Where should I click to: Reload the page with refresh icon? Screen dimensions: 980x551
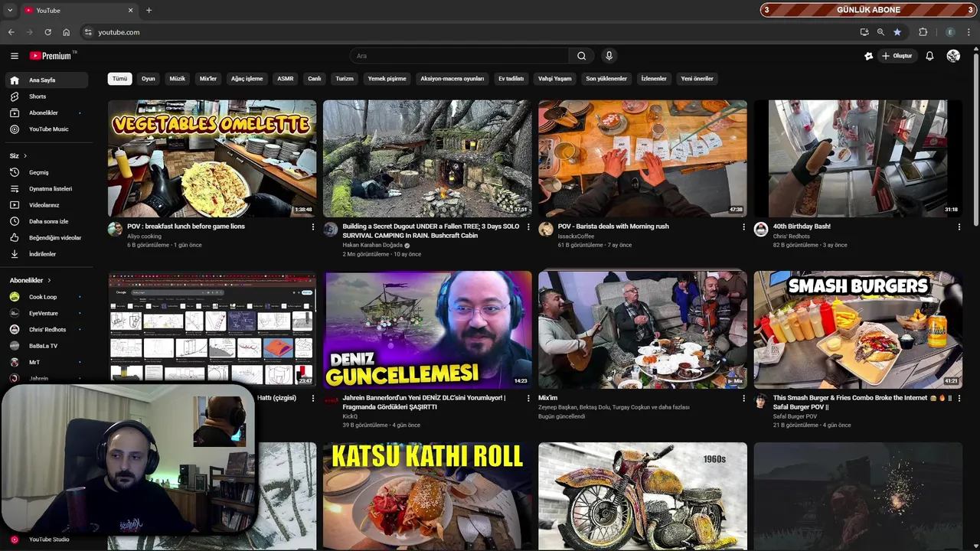[47, 32]
